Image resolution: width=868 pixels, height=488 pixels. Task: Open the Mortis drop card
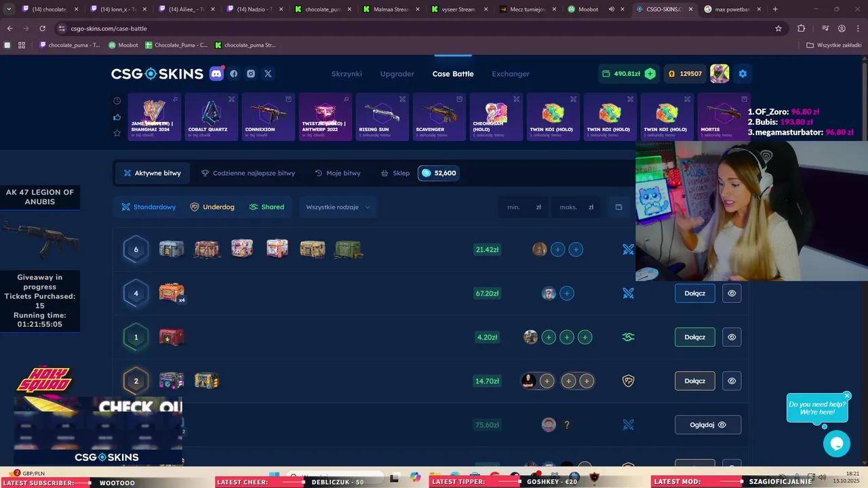pos(724,117)
